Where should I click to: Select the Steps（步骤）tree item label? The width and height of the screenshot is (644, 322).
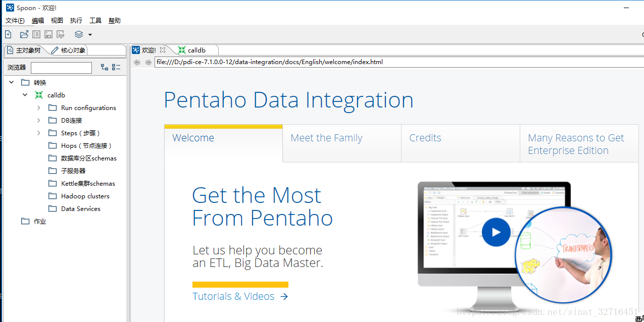pos(81,133)
